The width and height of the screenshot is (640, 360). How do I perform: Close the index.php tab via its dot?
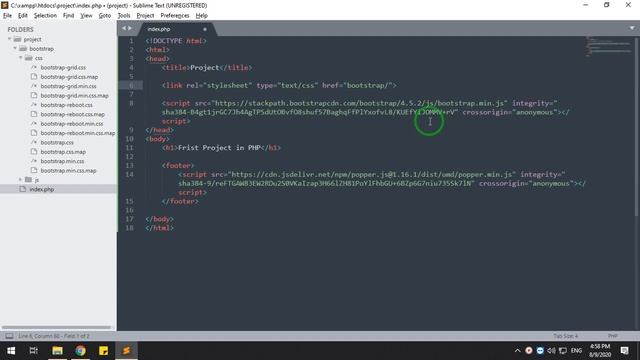pyautogui.click(x=205, y=29)
